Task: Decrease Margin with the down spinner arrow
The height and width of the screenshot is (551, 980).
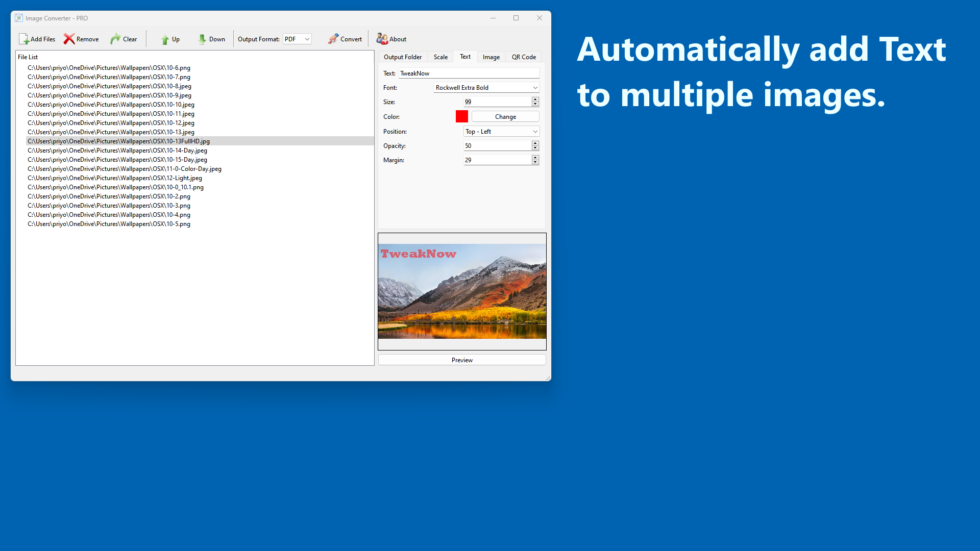Action: tap(535, 163)
